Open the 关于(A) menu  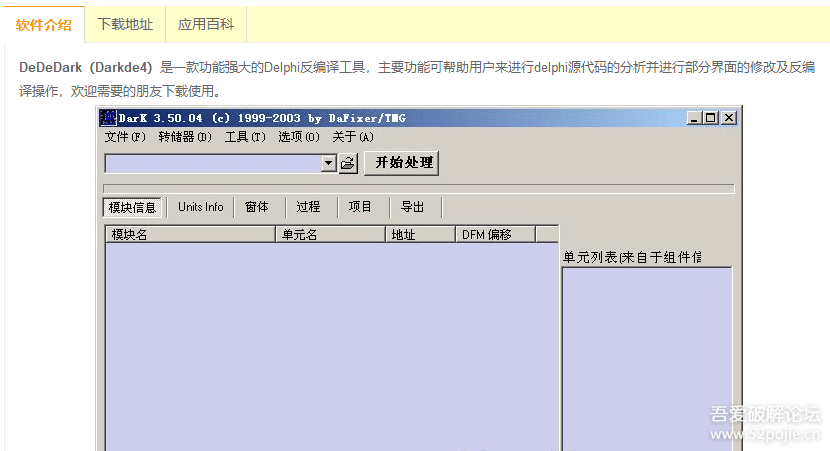click(x=353, y=137)
